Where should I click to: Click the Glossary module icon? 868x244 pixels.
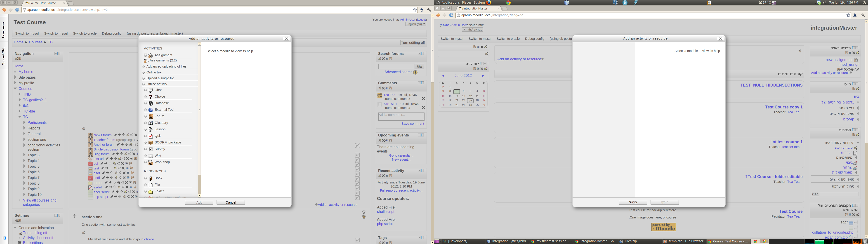pyautogui.click(x=151, y=123)
